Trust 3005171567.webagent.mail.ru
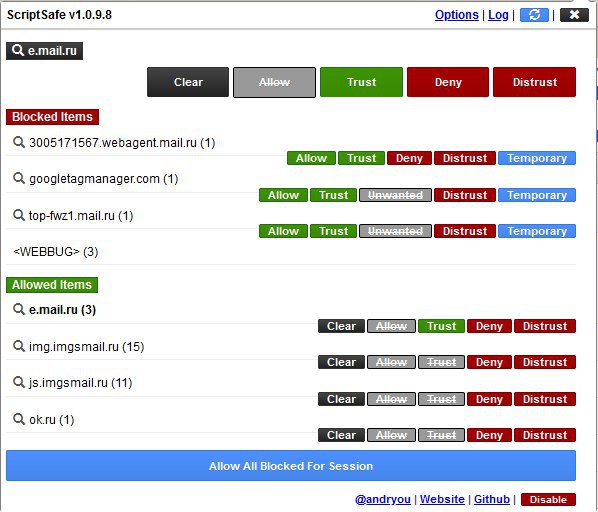Viewport: 598px width, 512px height. point(362,158)
